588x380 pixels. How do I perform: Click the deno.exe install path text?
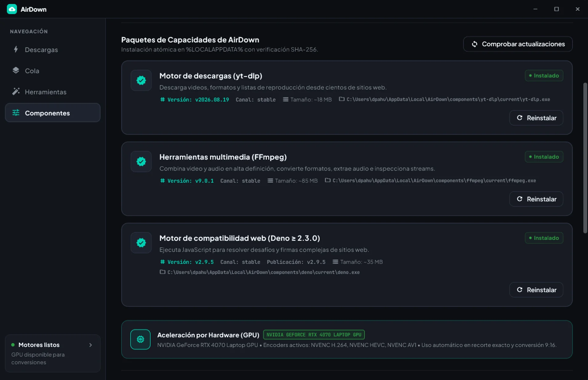click(263, 272)
